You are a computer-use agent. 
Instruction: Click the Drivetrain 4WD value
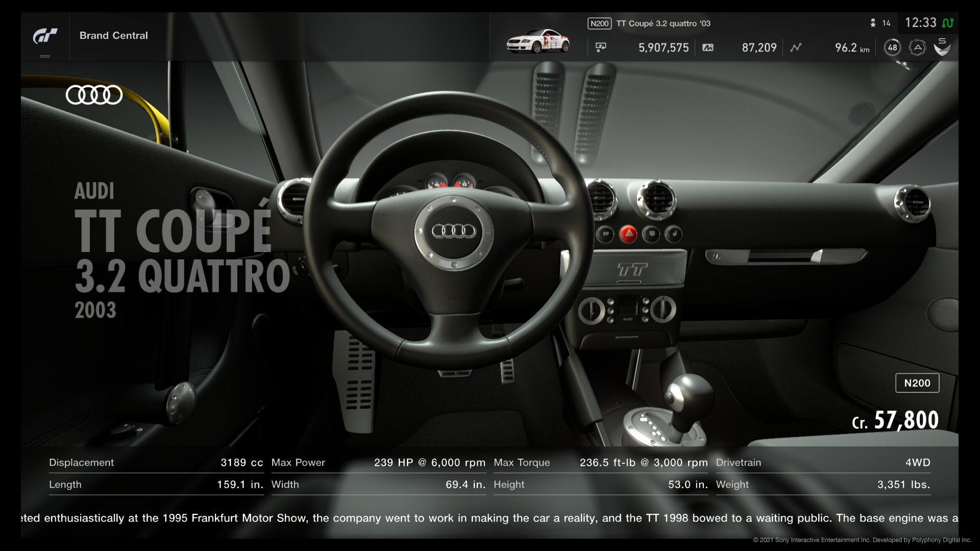(x=918, y=463)
